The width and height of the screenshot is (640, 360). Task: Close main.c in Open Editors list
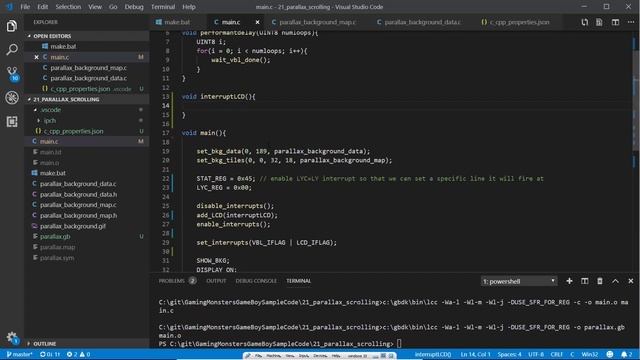[x=36, y=57]
